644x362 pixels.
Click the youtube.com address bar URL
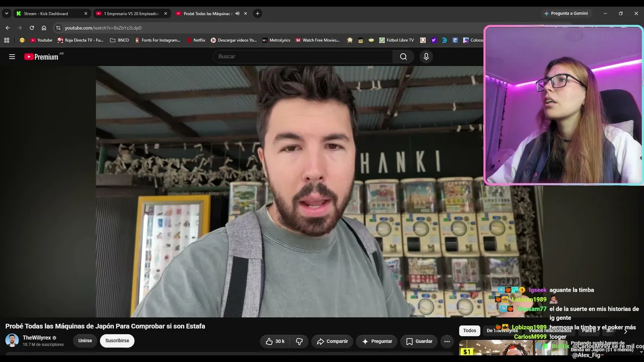click(x=103, y=28)
